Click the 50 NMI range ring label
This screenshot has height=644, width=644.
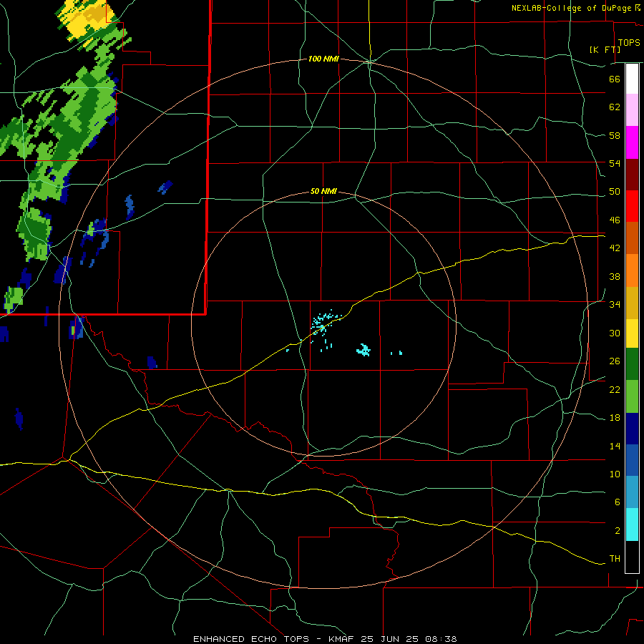[x=323, y=191]
